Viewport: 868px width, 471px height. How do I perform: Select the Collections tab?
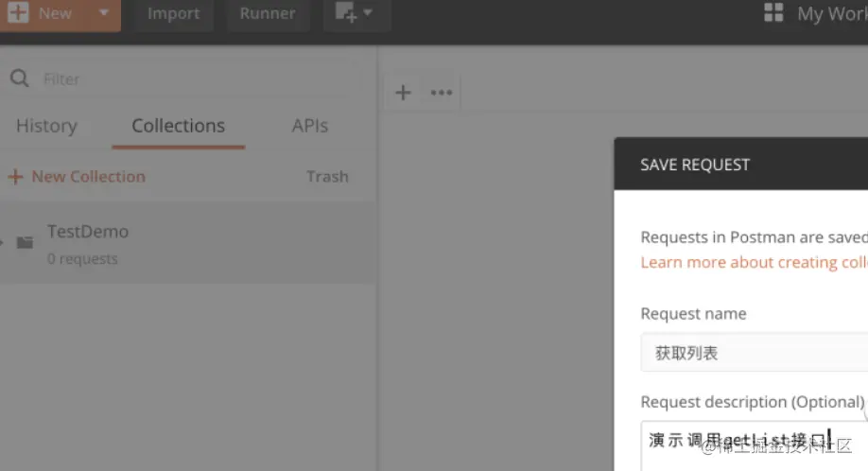coord(179,126)
